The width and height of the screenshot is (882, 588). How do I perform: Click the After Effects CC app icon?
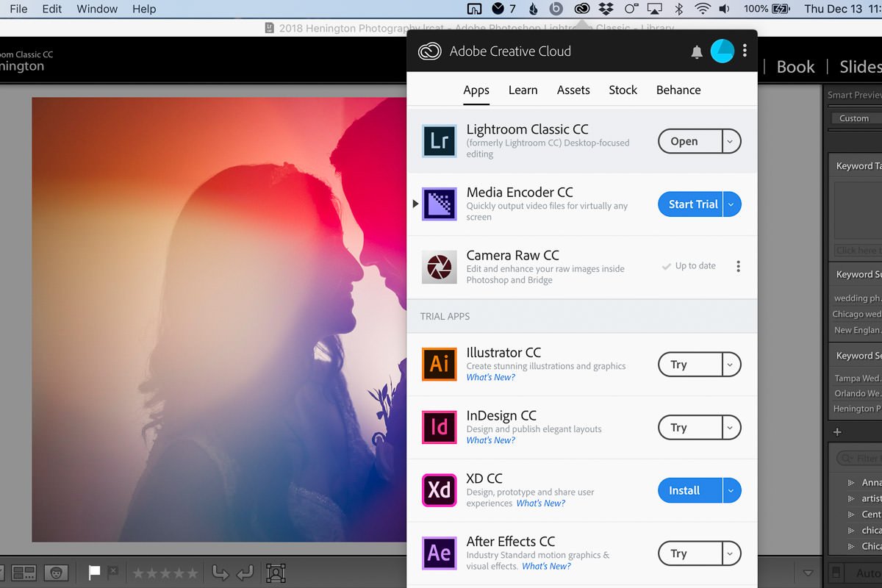440,553
